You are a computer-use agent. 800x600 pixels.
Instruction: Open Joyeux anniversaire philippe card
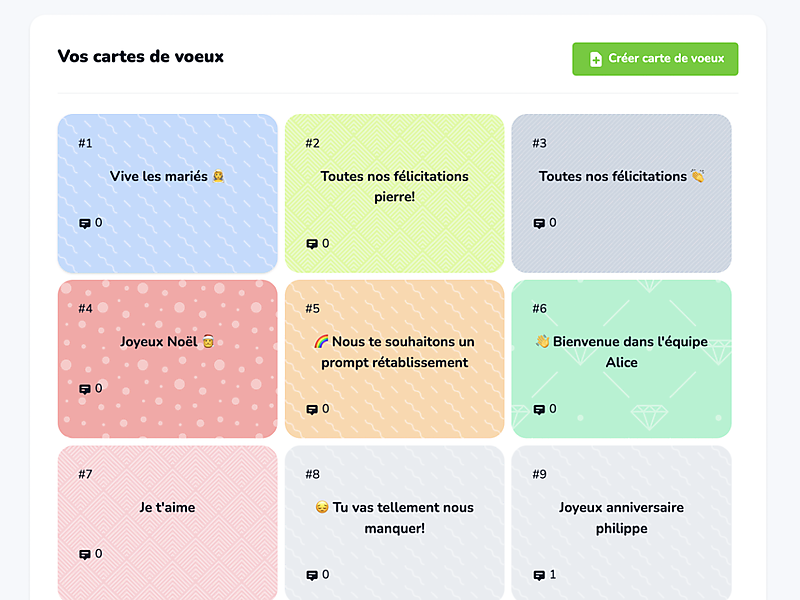click(x=621, y=523)
